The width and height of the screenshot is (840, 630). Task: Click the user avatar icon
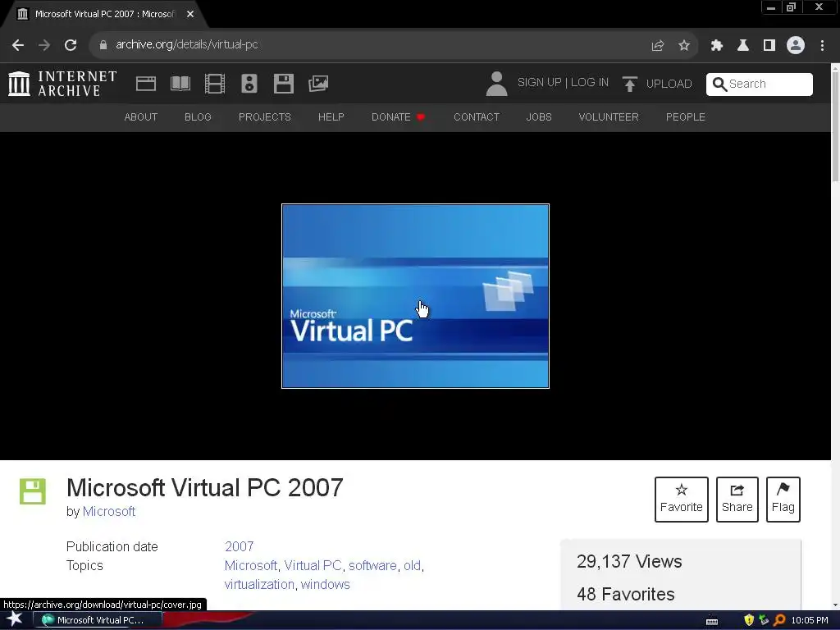click(x=496, y=84)
